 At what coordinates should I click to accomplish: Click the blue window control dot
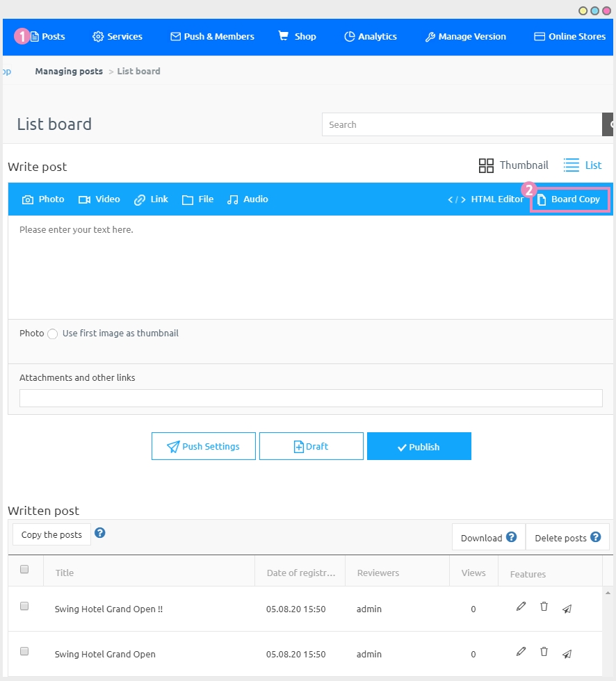(x=594, y=11)
